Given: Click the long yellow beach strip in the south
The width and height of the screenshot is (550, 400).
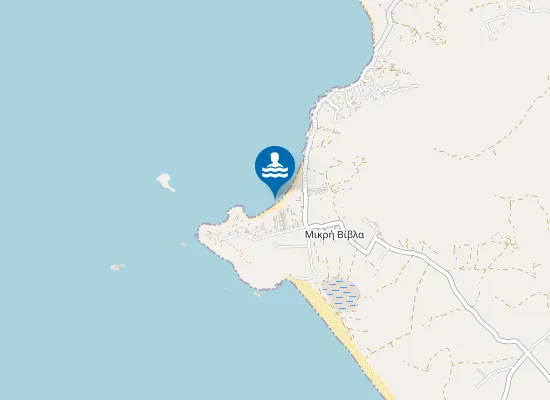Looking at the screenshot, I should tap(341, 336).
